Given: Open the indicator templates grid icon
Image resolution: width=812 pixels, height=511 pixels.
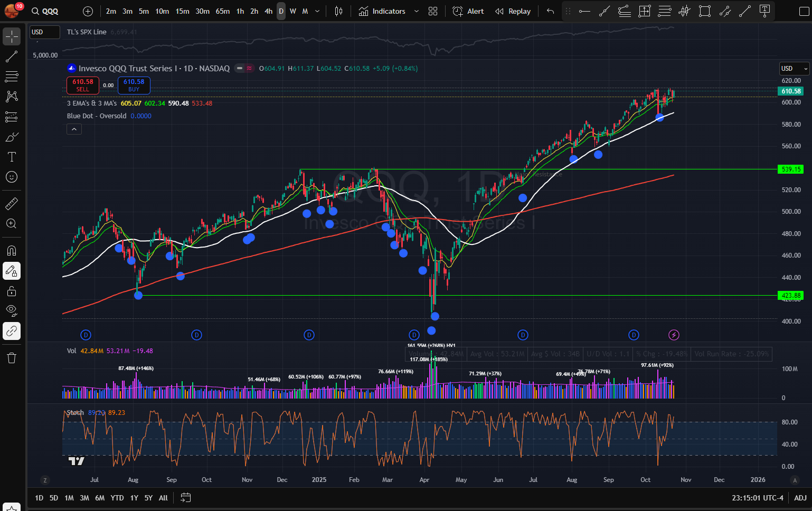Looking at the screenshot, I should pos(433,11).
